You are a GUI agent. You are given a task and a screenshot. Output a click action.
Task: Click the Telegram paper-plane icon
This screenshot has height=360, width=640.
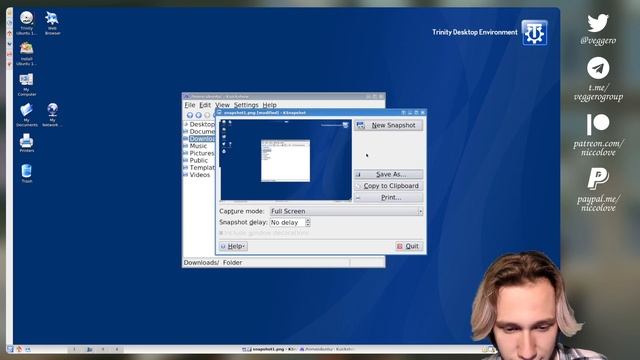[598, 68]
